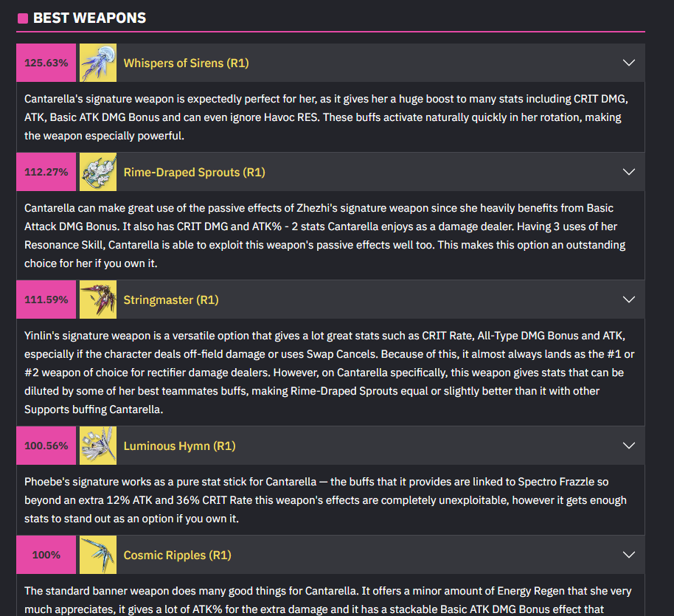Screen dimensions: 674x616
Task: Select the Whispers of Sirens (R1) title
Action: pyautogui.click(x=186, y=63)
